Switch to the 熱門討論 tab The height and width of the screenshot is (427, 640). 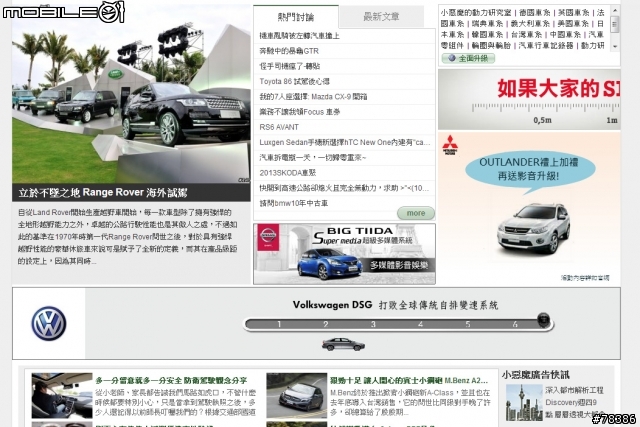[x=296, y=17]
